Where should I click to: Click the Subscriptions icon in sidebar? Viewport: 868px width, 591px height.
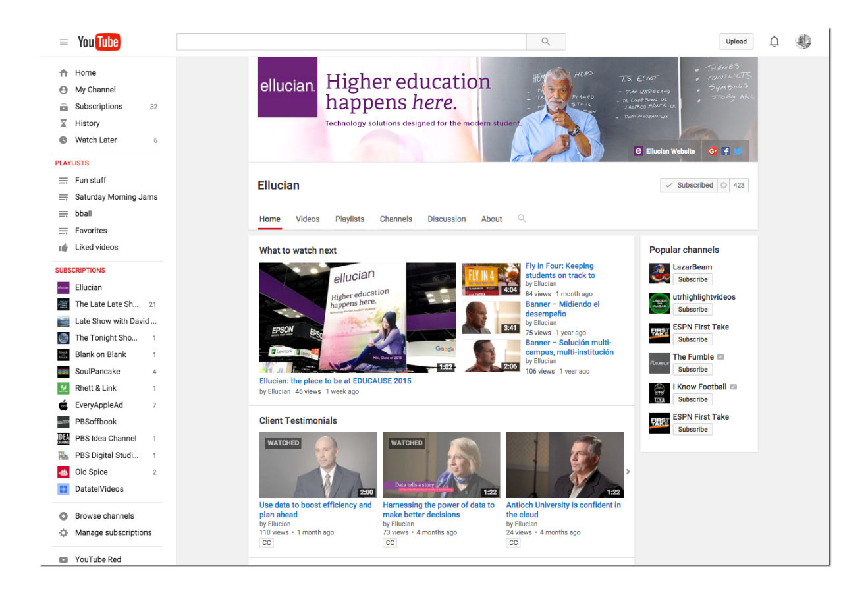pos(63,107)
